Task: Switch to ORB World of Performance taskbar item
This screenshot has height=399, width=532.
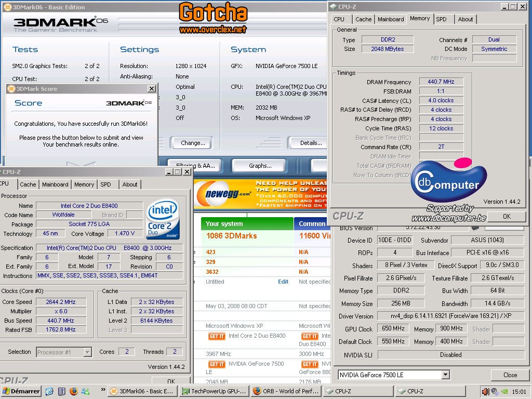Action: 286,391
